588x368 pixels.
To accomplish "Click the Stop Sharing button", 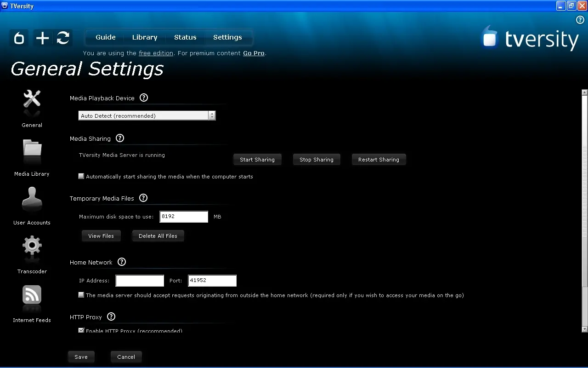I will (x=317, y=160).
